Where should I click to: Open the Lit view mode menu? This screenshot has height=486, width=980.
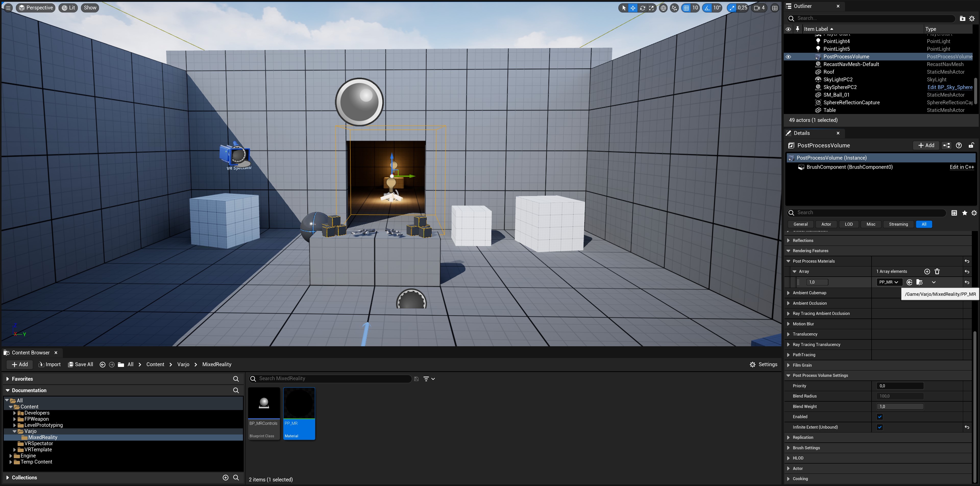click(68, 8)
